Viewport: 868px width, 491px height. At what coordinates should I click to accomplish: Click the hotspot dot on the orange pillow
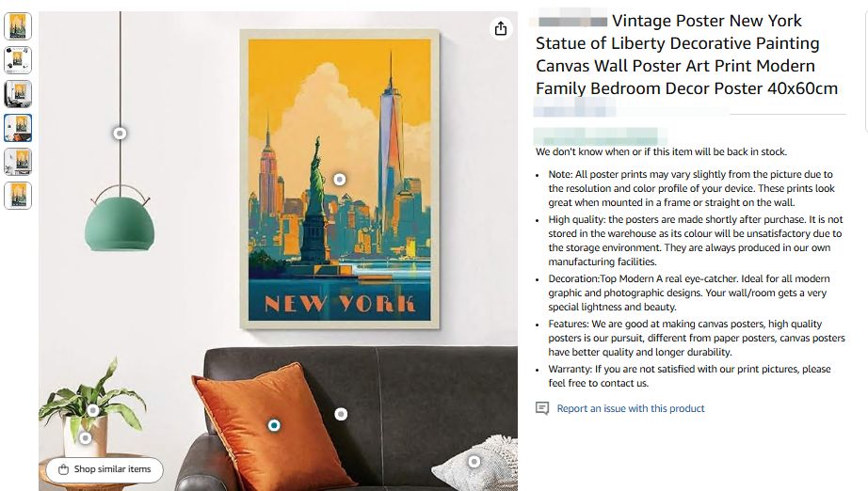click(274, 425)
